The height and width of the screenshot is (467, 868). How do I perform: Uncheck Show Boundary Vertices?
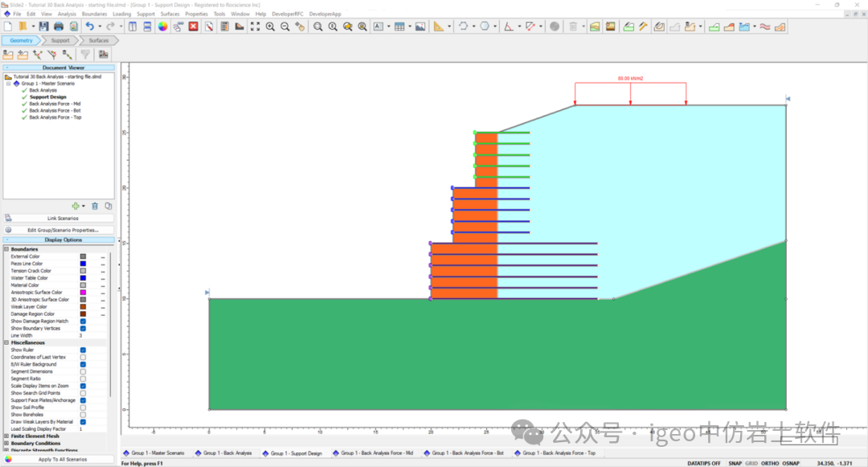[83, 329]
